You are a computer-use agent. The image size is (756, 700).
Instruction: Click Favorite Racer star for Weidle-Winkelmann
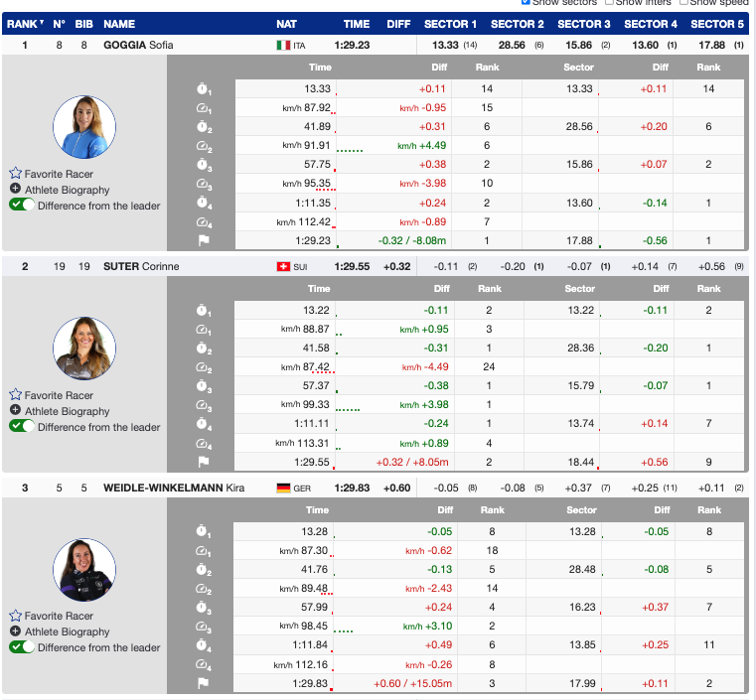point(16,616)
